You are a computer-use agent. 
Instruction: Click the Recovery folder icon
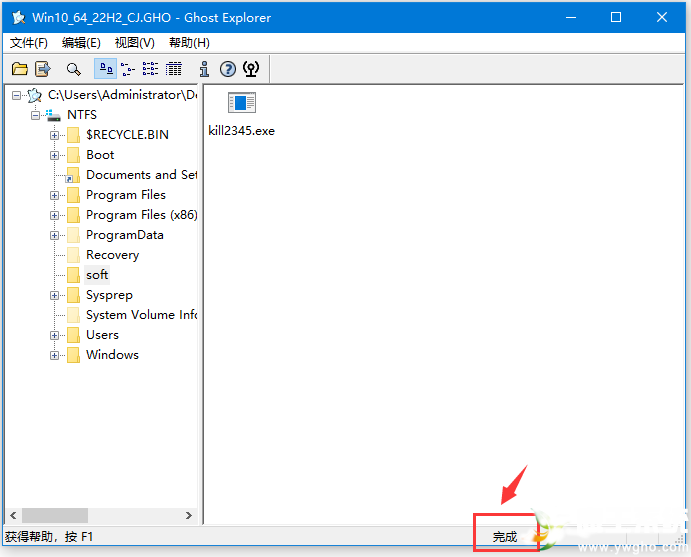coord(73,255)
